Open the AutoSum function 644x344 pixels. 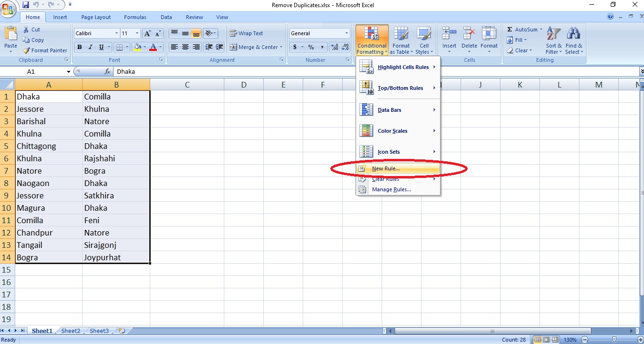coord(522,29)
